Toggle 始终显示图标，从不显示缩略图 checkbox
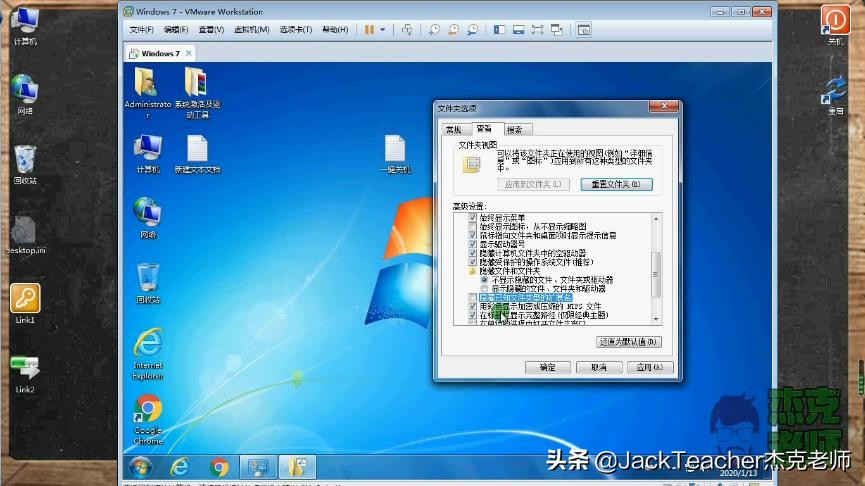Screen dimensions: 865x486 473,227
